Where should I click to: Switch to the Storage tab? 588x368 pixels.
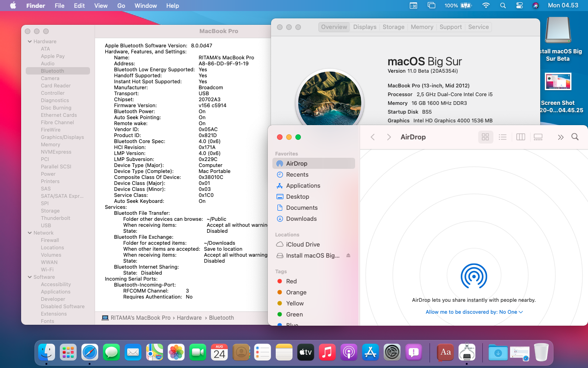[x=394, y=27]
